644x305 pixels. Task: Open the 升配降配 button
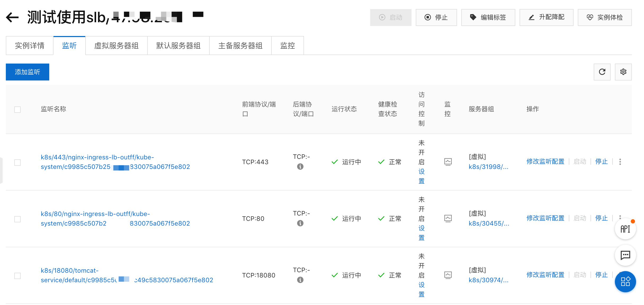click(x=546, y=17)
